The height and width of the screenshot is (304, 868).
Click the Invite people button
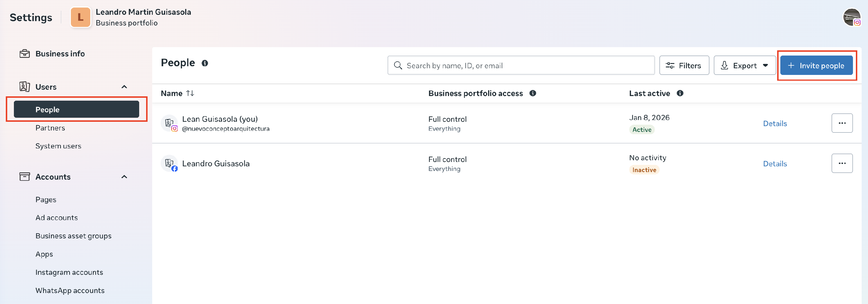[x=816, y=66]
